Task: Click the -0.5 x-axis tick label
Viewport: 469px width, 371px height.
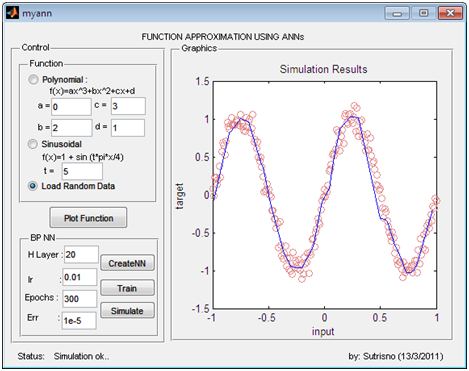Action: [267, 318]
